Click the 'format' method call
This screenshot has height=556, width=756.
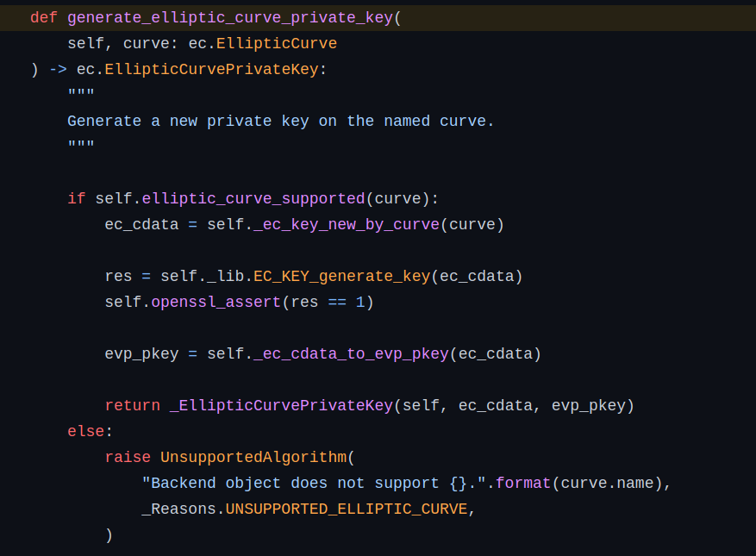(x=523, y=484)
